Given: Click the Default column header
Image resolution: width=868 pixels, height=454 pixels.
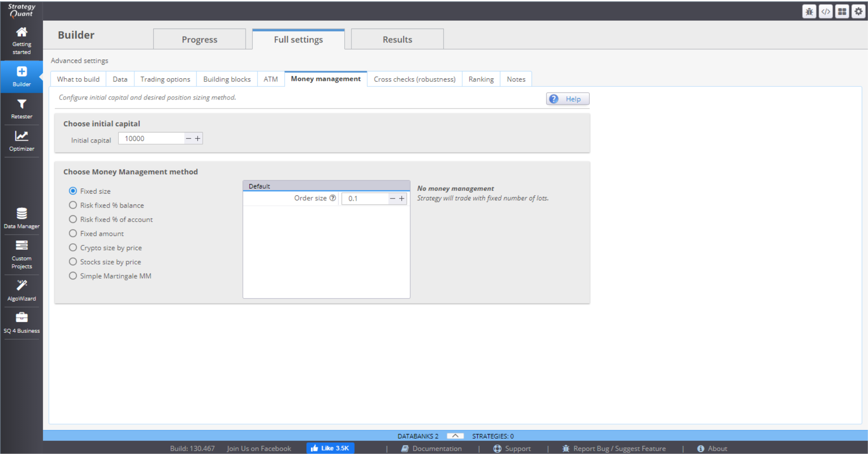Looking at the screenshot, I should click(x=326, y=186).
